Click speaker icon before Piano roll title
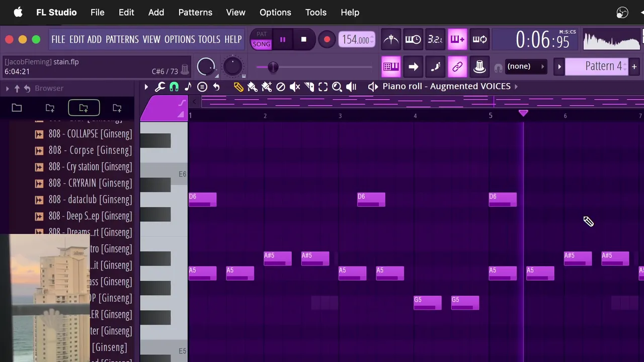The height and width of the screenshot is (362, 644). click(373, 86)
